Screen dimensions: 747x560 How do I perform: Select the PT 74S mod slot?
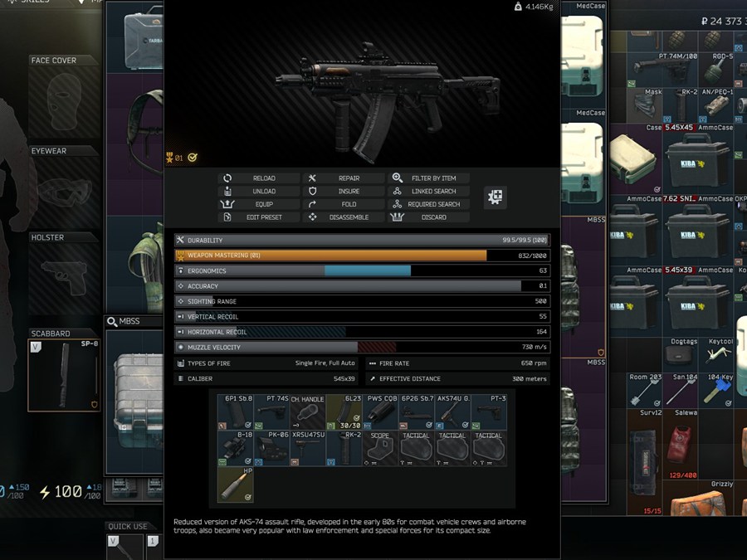[x=272, y=411]
